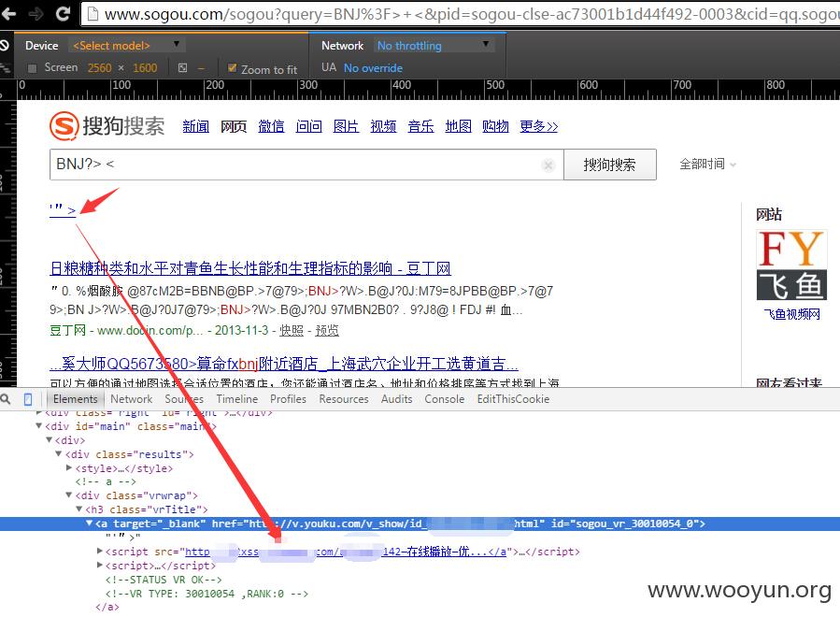Click the address bar URL
This screenshot has width=840, height=617.
click(472, 14)
